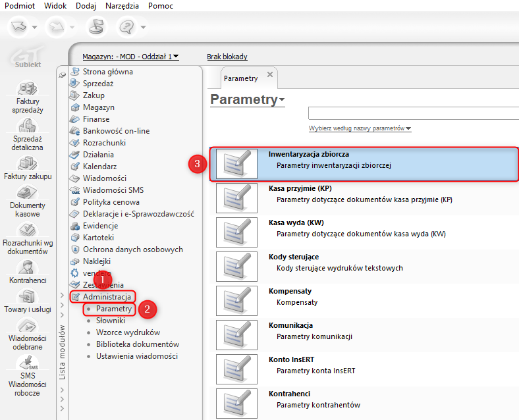This screenshot has height=420, width=519.
Task: Click the Subiekt GT logo
Action: [28, 57]
